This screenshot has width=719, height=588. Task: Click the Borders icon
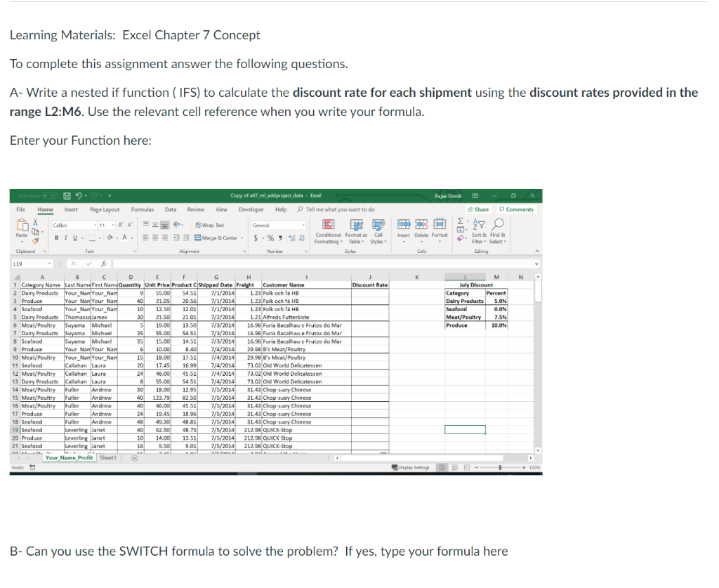(x=92, y=237)
